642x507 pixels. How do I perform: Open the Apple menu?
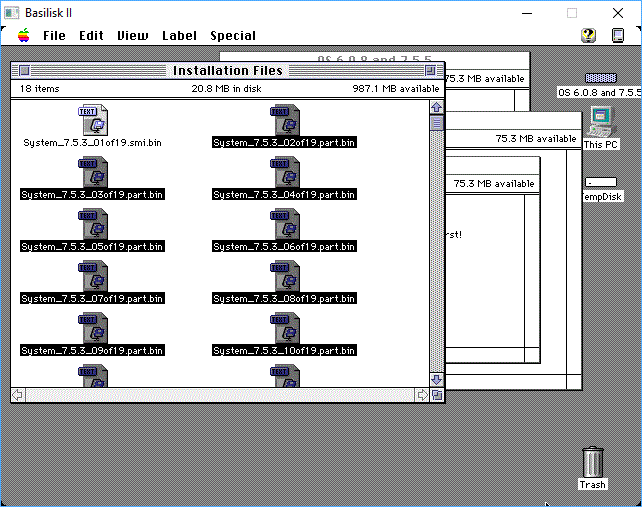coord(24,36)
